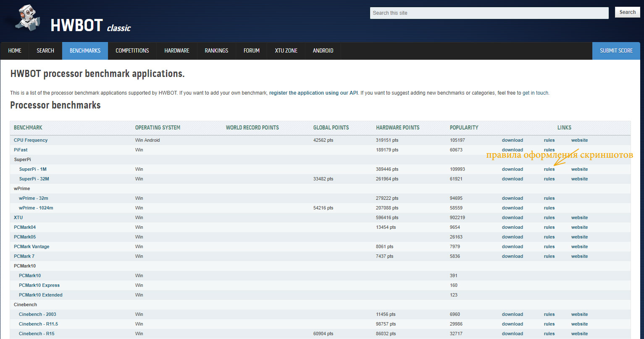The image size is (644, 339).
Task: Click the WORLD RECORD POINTS column header
Action: (x=252, y=127)
